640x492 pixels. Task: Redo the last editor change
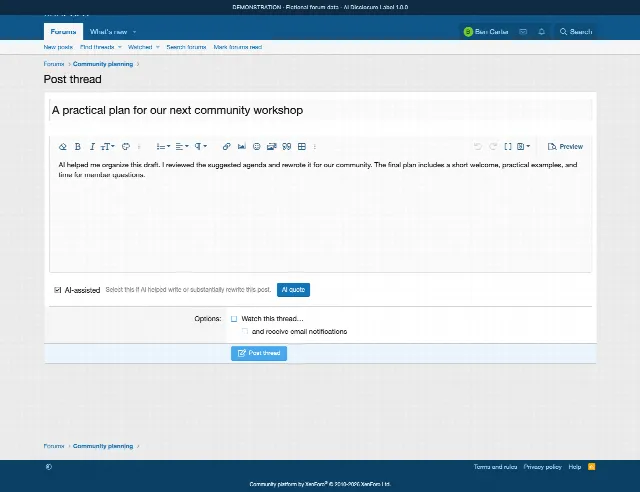pyautogui.click(x=493, y=147)
